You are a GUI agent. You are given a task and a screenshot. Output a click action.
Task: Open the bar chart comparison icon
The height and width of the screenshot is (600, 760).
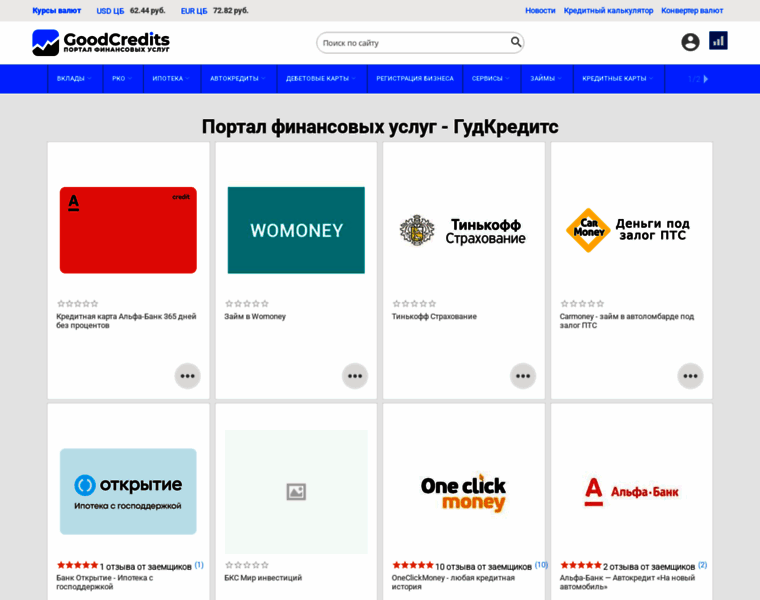[x=718, y=41]
